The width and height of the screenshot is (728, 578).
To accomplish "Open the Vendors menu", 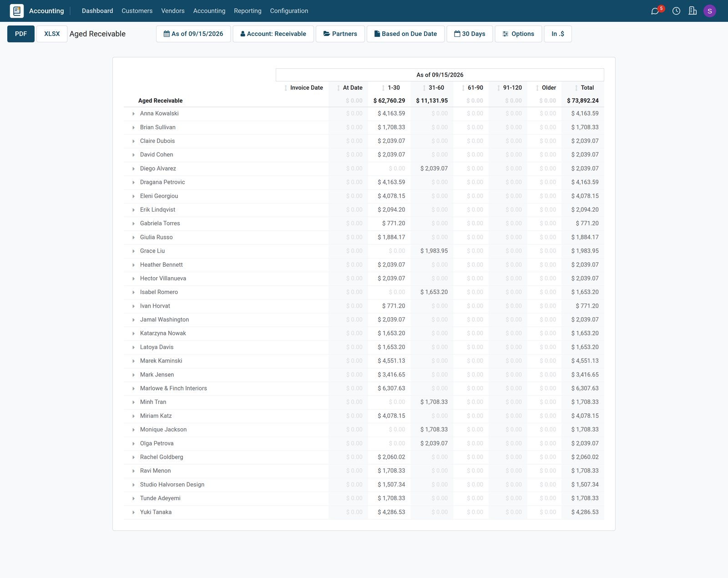I will click(x=173, y=11).
